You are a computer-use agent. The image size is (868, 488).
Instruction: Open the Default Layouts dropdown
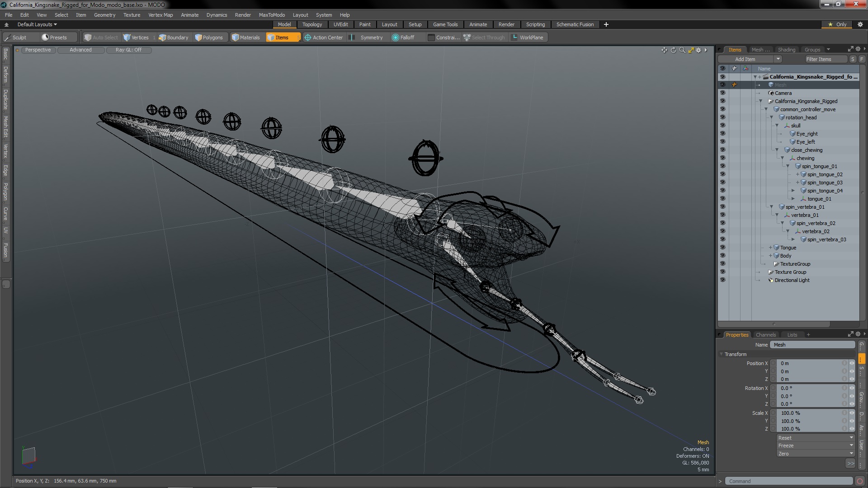click(37, 24)
